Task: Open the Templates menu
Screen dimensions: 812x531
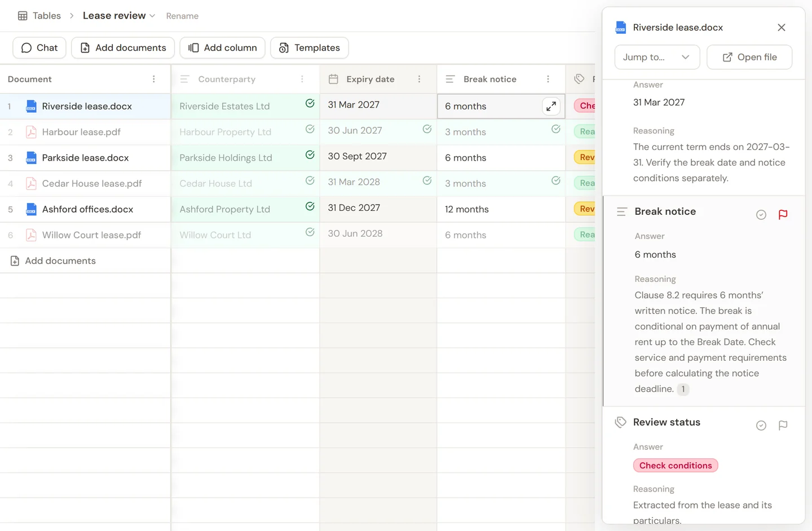Action: click(x=310, y=48)
